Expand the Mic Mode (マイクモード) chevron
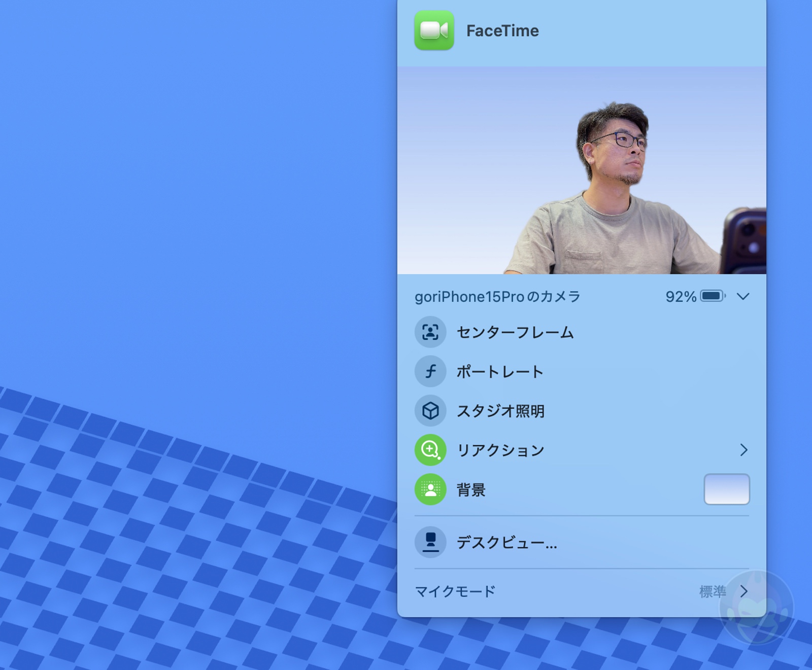Screen dimensions: 812x670 coord(743,591)
